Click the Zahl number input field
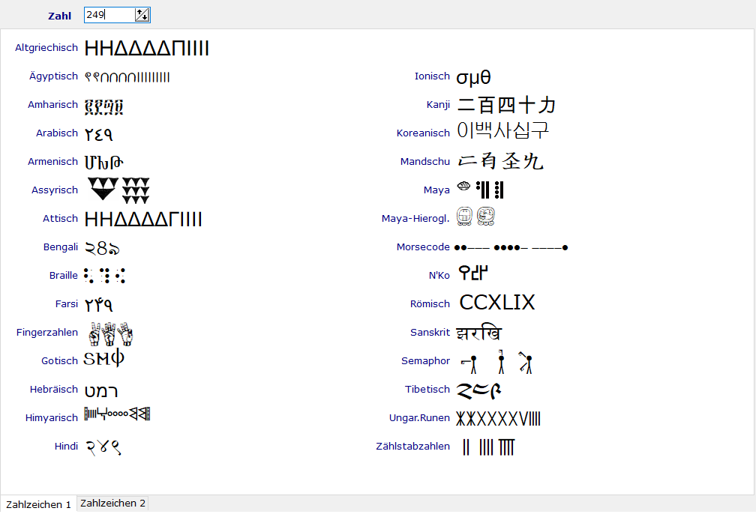The height and width of the screenshot is (532, 756). coord(109,15)
